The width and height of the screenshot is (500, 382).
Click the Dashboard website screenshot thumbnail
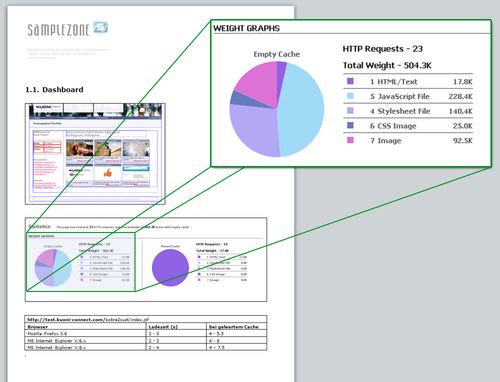click(95, 154)
